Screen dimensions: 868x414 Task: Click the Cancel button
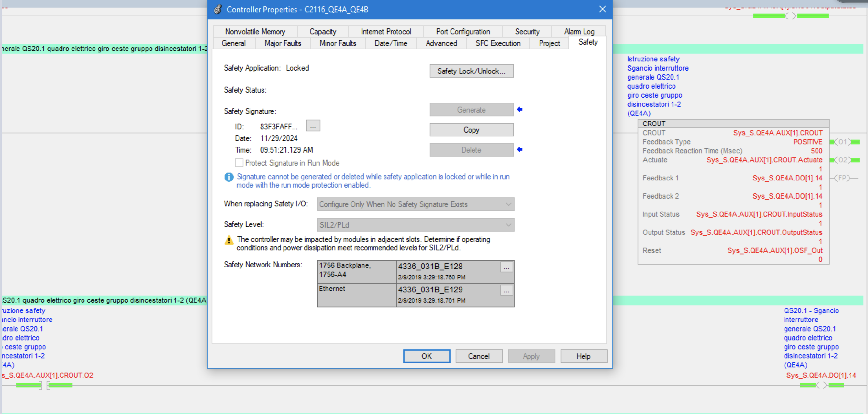pos(478,356)
